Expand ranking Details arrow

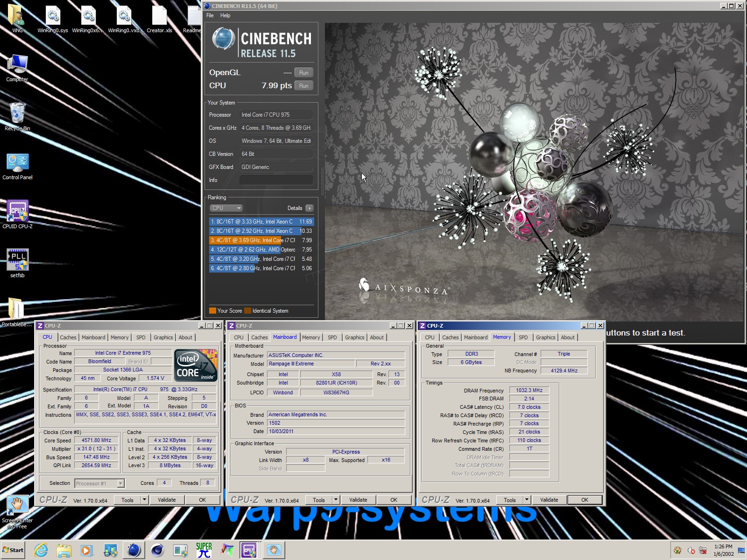pos(310,208)
